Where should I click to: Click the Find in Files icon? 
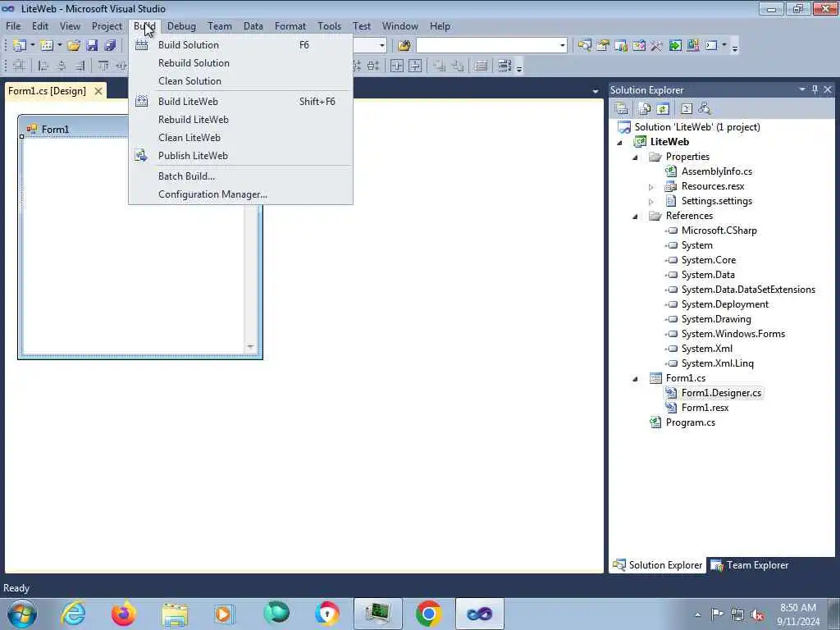point(404,46)
